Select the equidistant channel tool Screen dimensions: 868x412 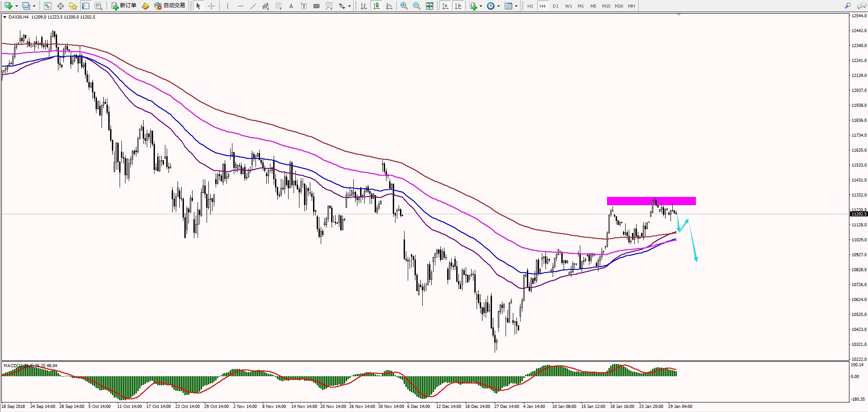[265, 6]
